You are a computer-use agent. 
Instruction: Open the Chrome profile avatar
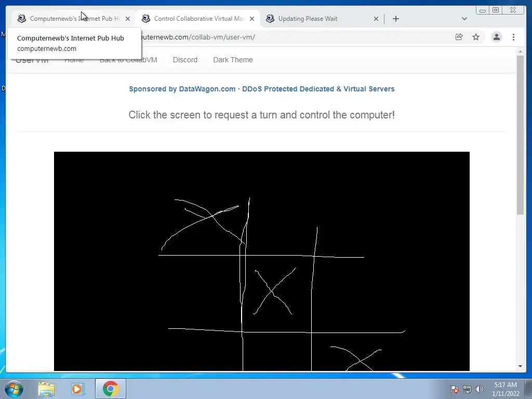tap(496, 37)
